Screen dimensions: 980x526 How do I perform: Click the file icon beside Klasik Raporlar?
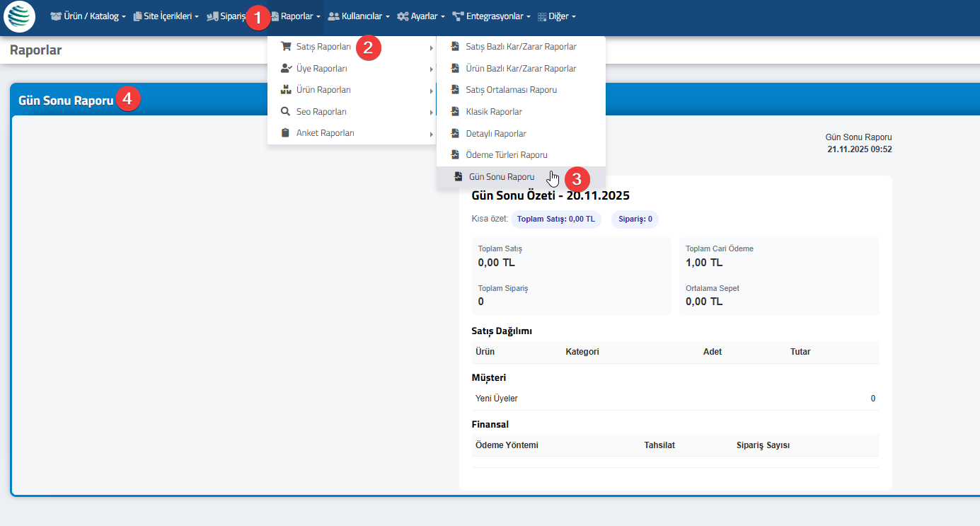click(455, 112)
